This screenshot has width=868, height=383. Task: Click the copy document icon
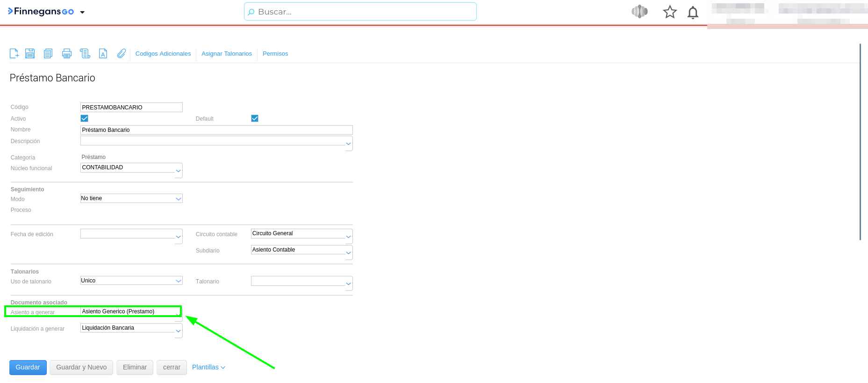(48, 54)
